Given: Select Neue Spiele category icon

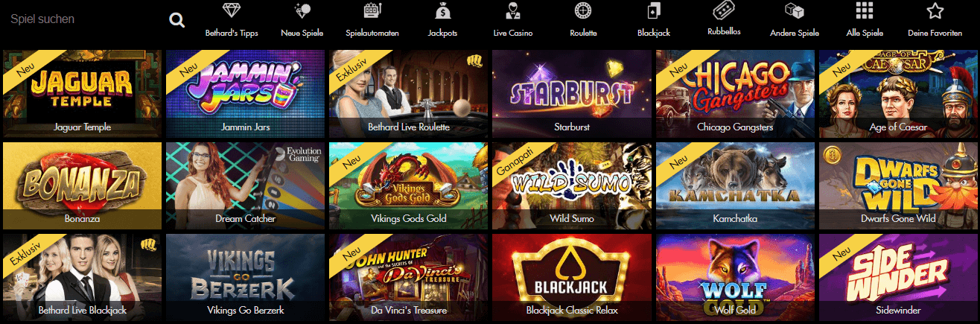Looking at the screenshot, I should click(x=302, y=11).
